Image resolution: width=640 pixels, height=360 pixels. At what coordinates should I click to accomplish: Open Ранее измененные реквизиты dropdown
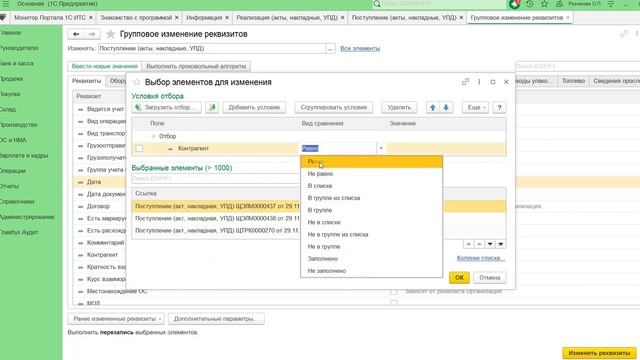tap(116, 318)
